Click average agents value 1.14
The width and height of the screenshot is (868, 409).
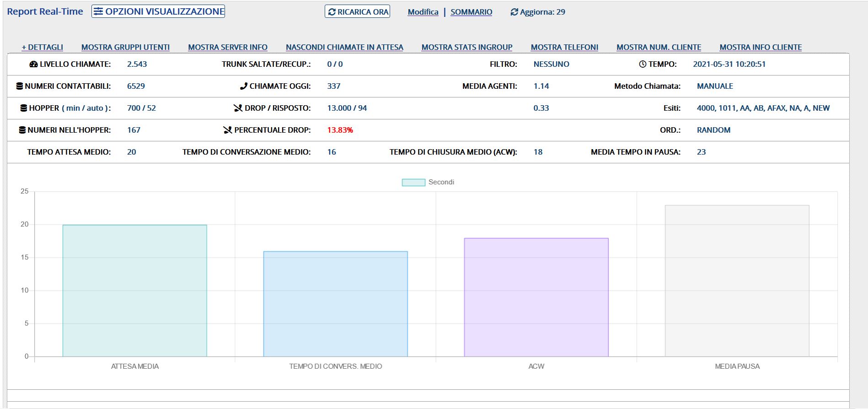tap(541, 86)
